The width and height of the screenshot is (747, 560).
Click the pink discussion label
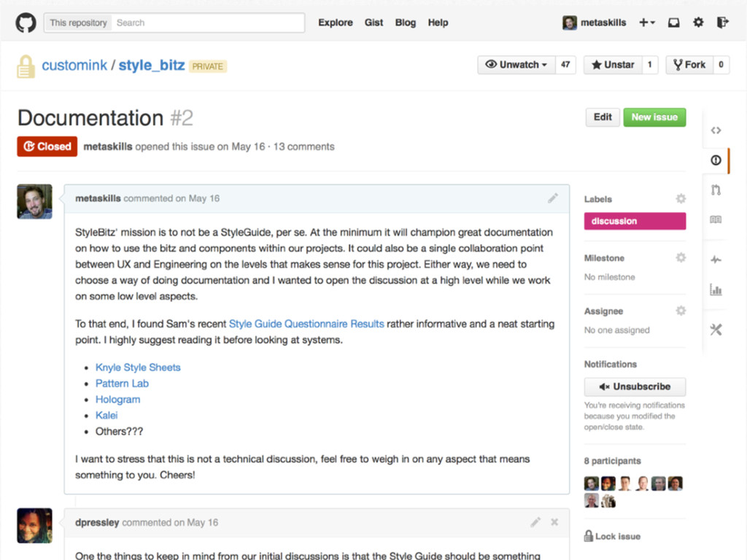(x=635, y=221)
